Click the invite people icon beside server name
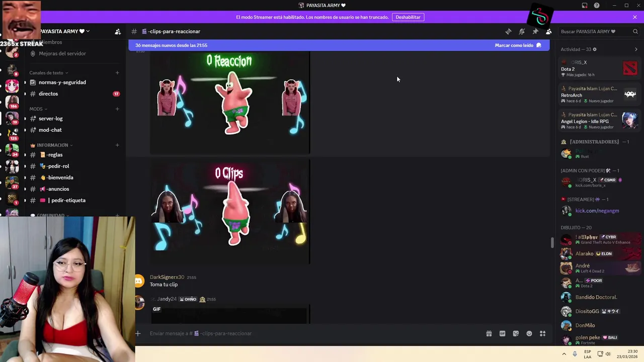This screenshot has height=362, width=644. pyautogui.click(x=118, y=31)
